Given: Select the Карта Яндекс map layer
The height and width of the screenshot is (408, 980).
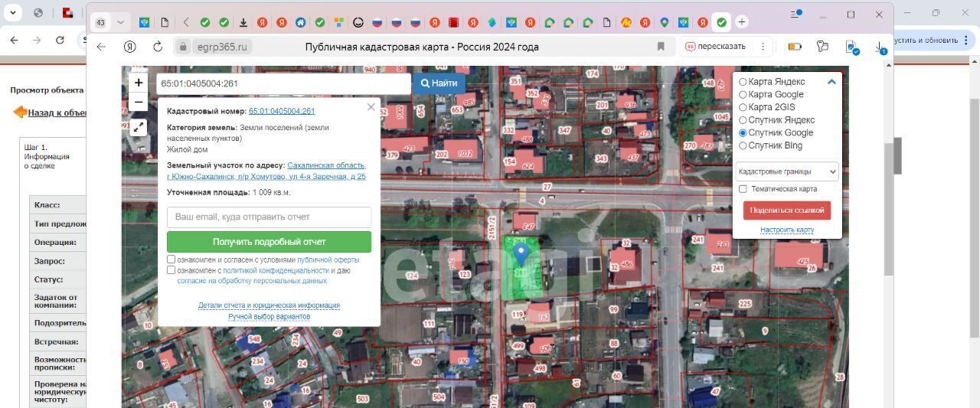Looking at the screenshot, I should [743, 82].
